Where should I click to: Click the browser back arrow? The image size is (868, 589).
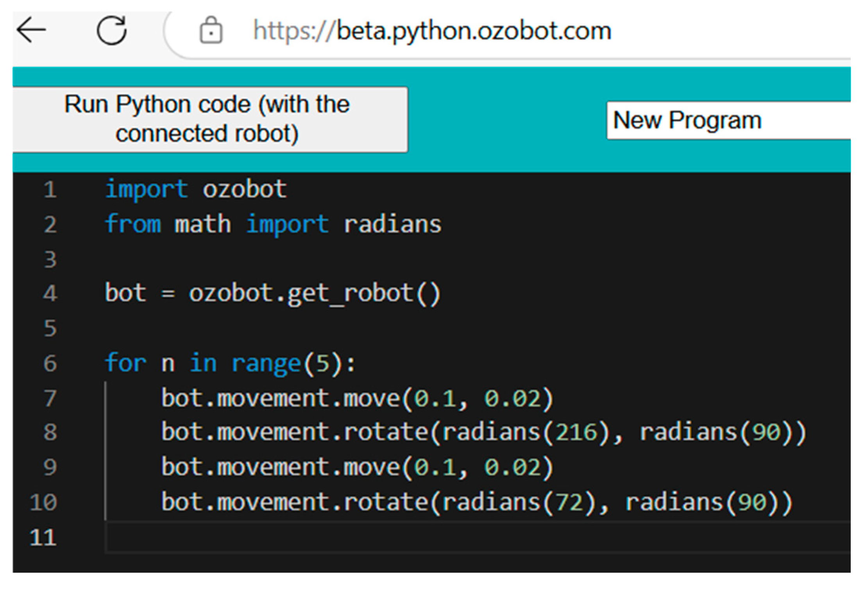coord(32,30)
